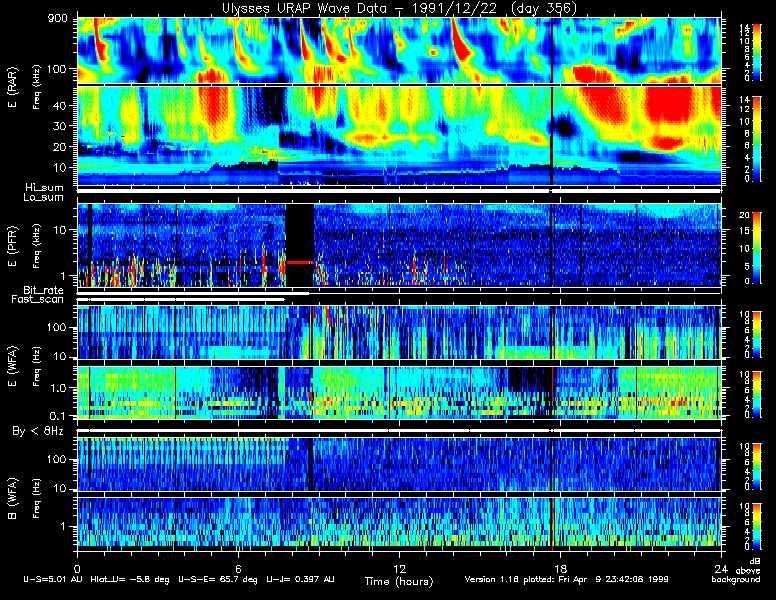This screenshot has height=600, width=776.
Task: Click the '40' kHz tick label
Action: click(59, 105)
